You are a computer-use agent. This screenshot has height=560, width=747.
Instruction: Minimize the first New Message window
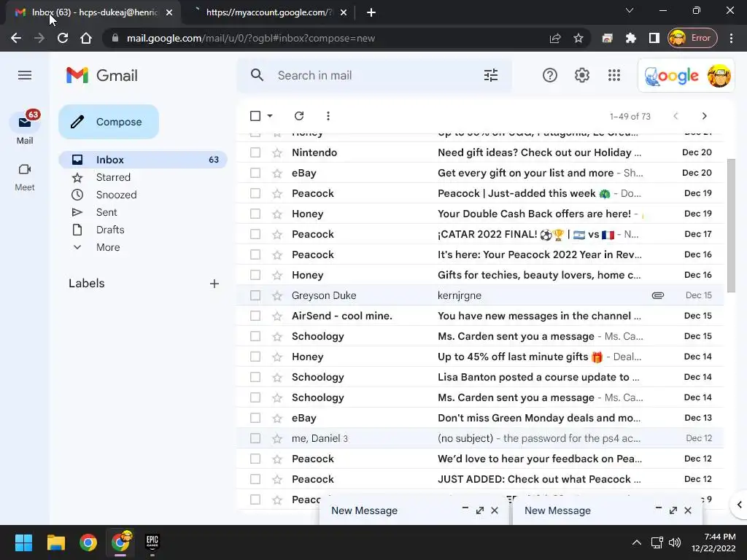pyautogui.click(x=465, y=509)
